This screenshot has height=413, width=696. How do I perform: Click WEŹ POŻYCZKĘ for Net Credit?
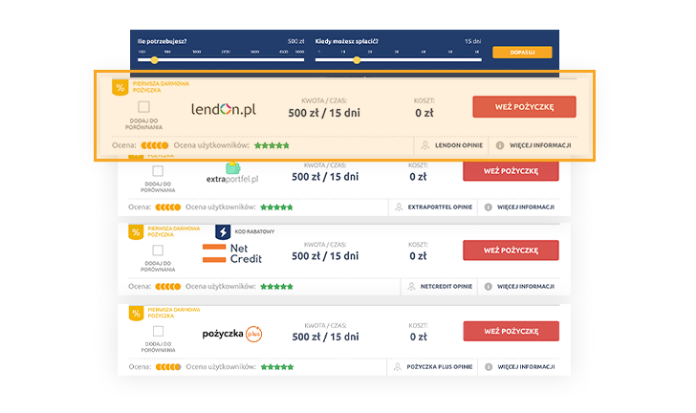tap(511, 250)
